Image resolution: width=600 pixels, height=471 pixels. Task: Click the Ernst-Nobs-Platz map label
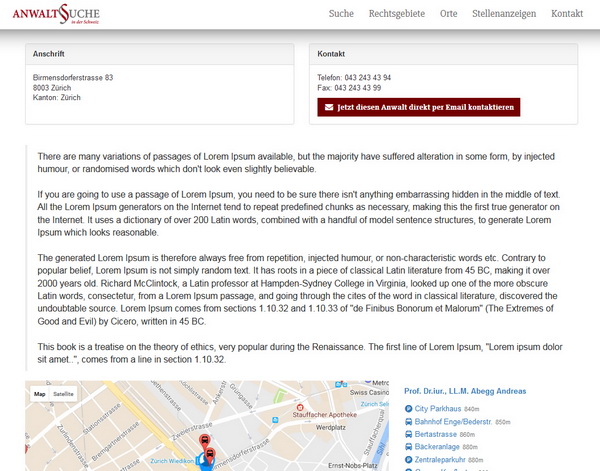click(x=353, y=466)
